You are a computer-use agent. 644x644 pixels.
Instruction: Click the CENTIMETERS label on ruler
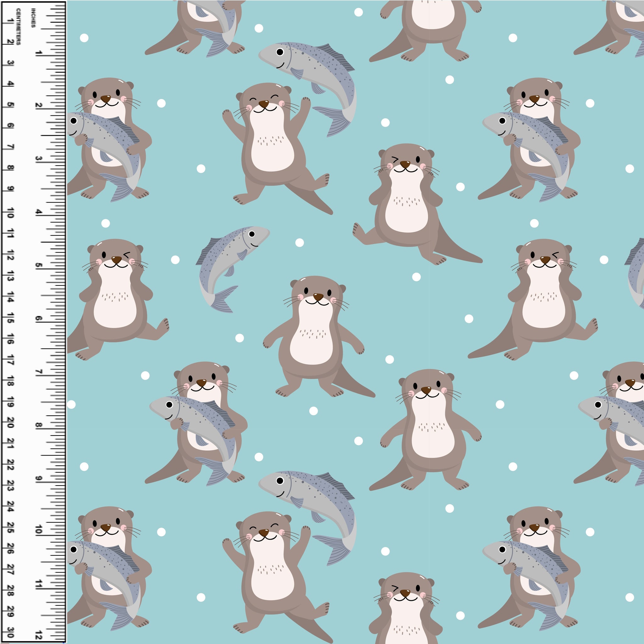pos(18,27)
